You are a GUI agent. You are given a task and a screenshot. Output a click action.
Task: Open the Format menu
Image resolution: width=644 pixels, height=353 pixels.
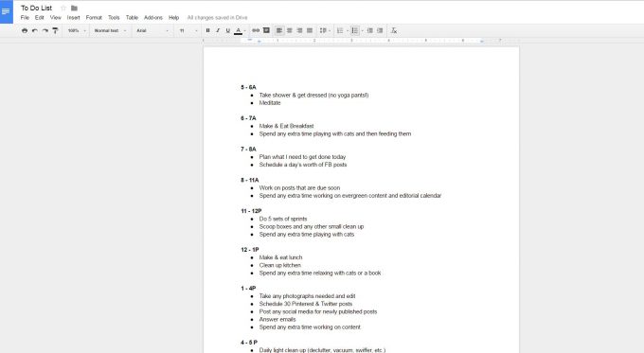pos(94,18)
